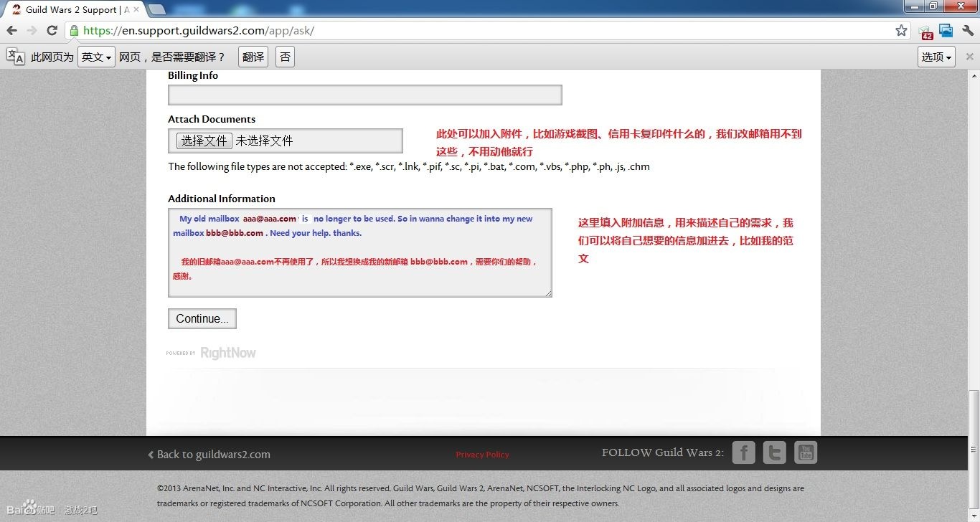The width and height of the screenshot is (980, 522).
Task: Click the 'Attach Documents' label
Action: pyautogui.click(x=212, y=119)
